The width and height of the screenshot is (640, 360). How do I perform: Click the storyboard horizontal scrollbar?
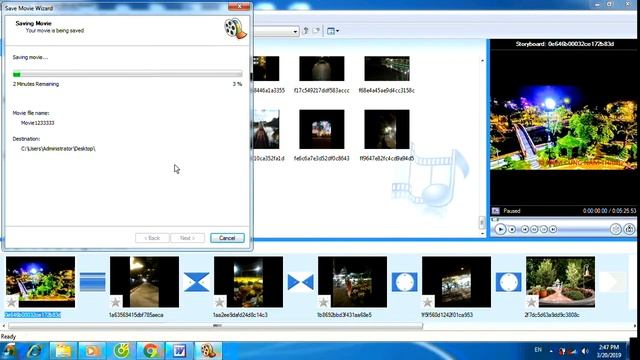(x=216, y=326)
